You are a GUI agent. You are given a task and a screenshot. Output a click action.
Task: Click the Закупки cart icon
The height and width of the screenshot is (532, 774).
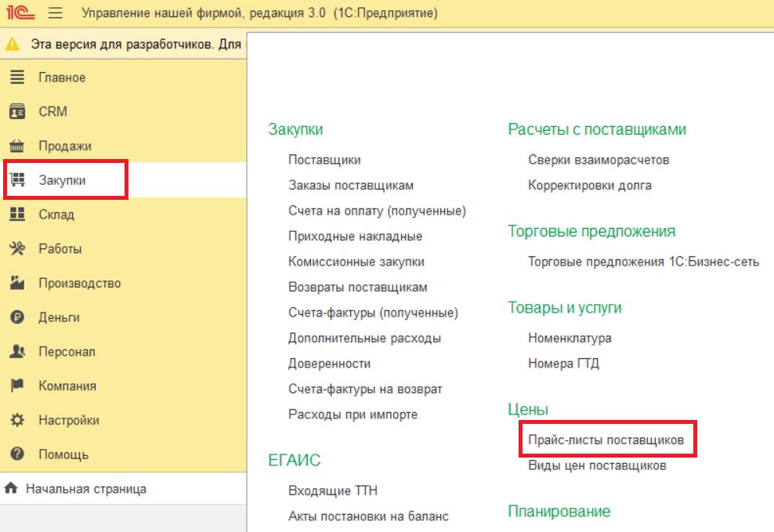[17, 180]
